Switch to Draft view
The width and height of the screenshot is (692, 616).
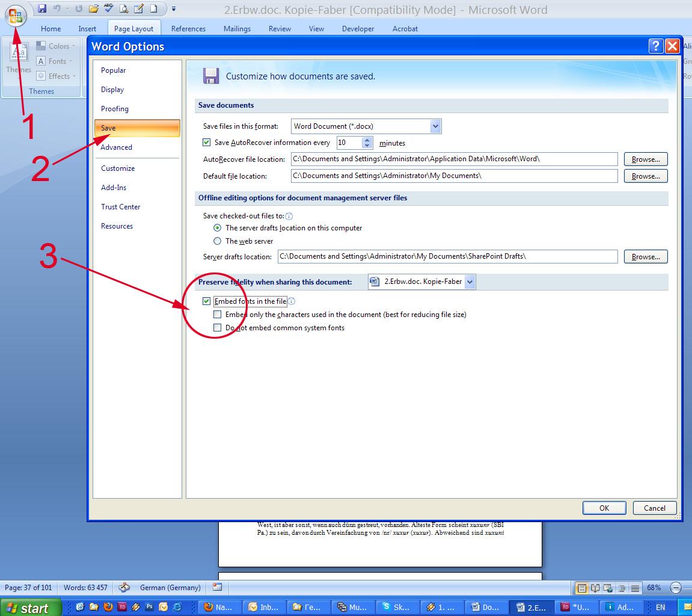(x=635, y=588)
